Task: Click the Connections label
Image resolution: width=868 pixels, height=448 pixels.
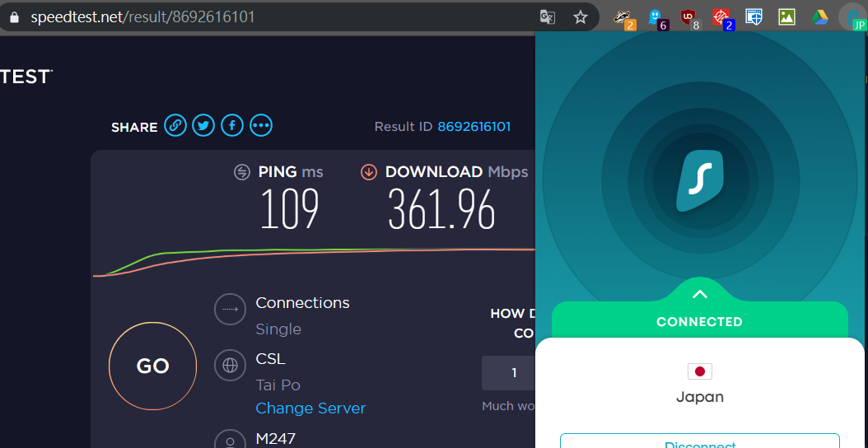Action: point(303,303)
